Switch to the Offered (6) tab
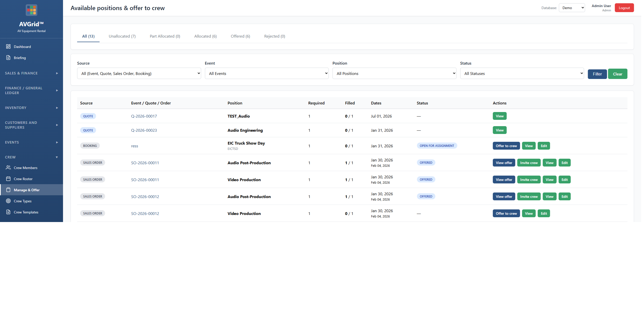 [x=240, y=36]
